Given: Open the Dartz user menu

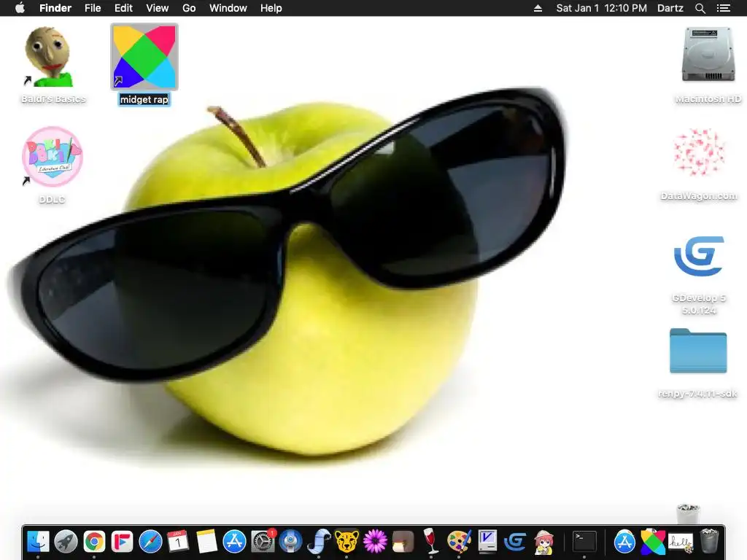Looking at the screenshot, I should coord(670,8).
